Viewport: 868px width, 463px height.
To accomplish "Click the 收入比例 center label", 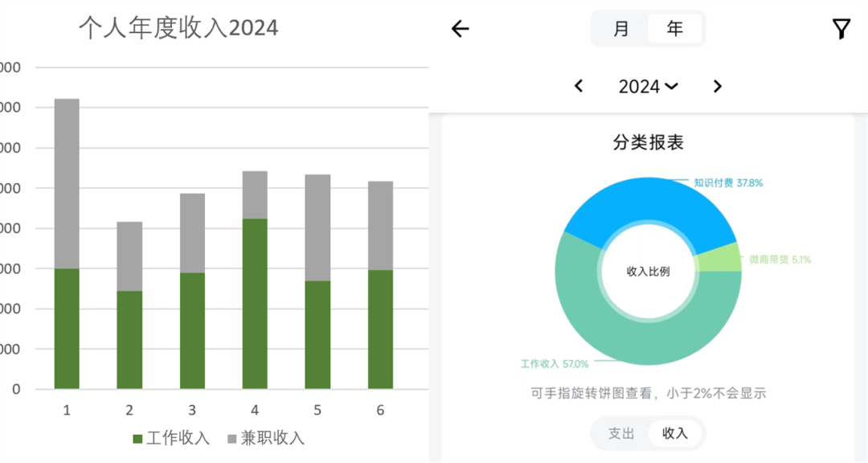I will 648,272.
